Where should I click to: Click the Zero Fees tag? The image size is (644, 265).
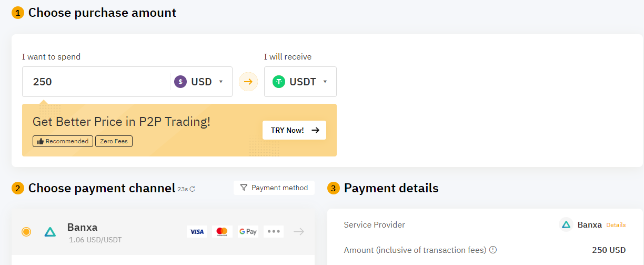coord(114,141)
